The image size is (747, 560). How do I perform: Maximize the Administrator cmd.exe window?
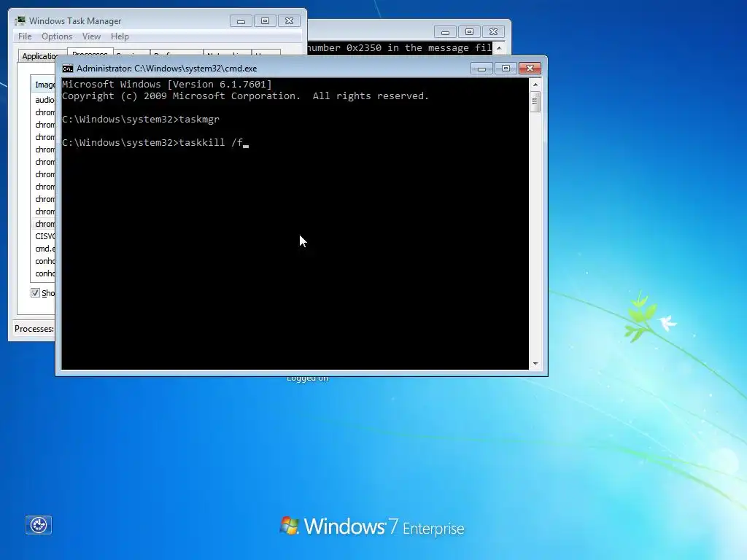(506, 69)
